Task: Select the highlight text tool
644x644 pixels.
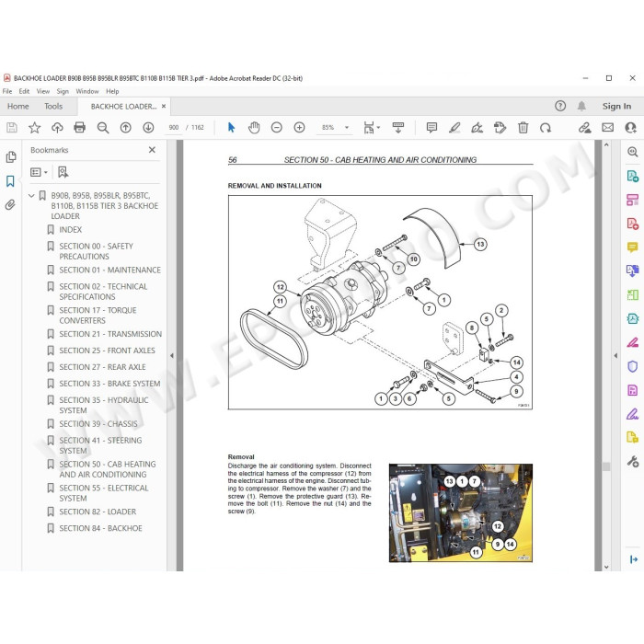Action: [454, 128]
